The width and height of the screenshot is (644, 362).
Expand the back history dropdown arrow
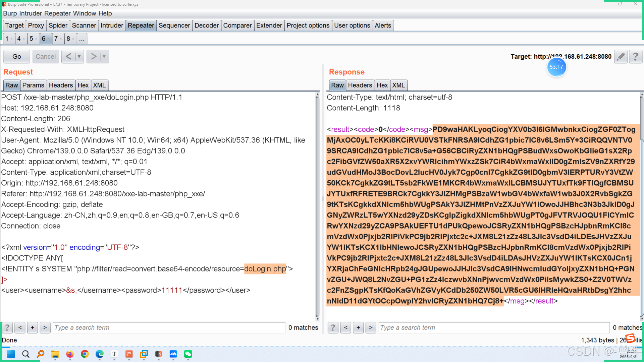point(79,57)
